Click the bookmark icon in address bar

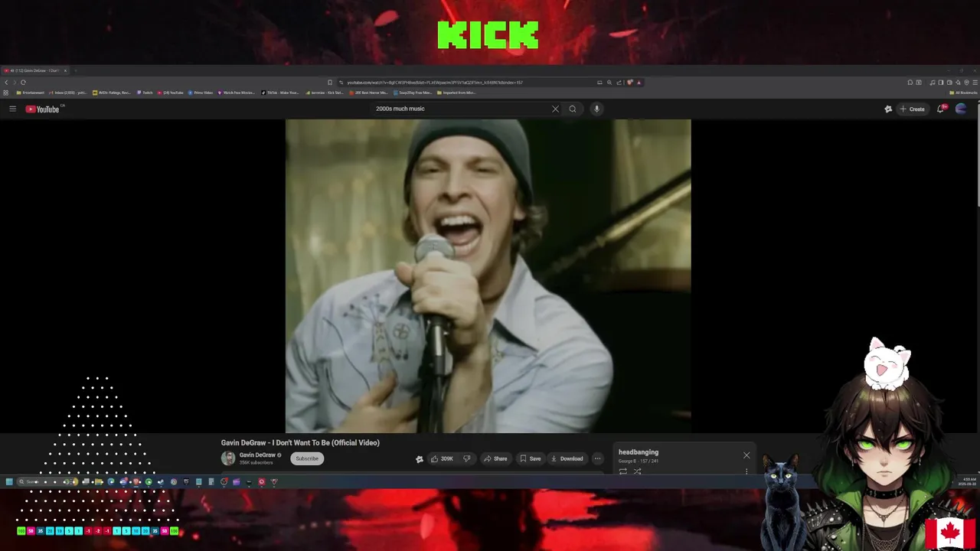pyautogui.click(x=330, y=83)
